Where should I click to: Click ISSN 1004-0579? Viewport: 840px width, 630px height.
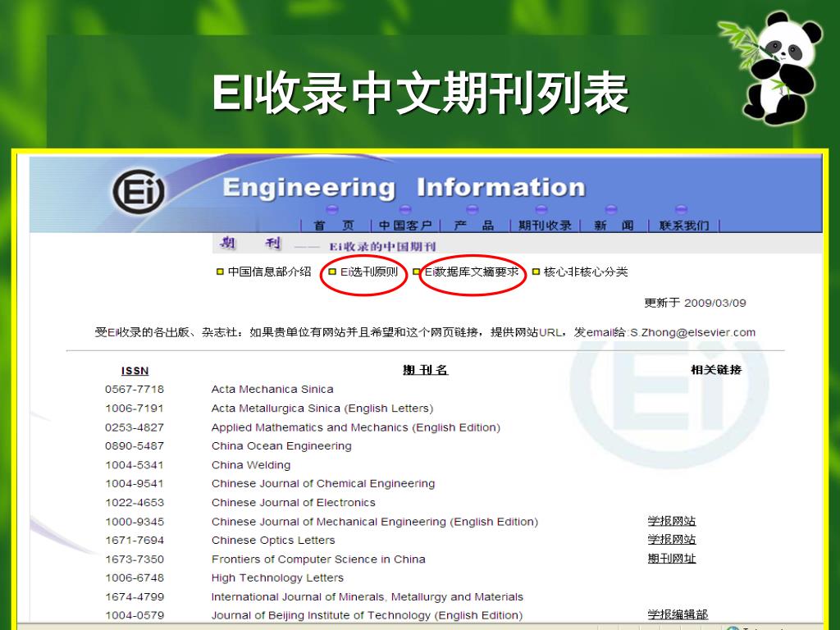pyautogui.click(x=135, y=615)
